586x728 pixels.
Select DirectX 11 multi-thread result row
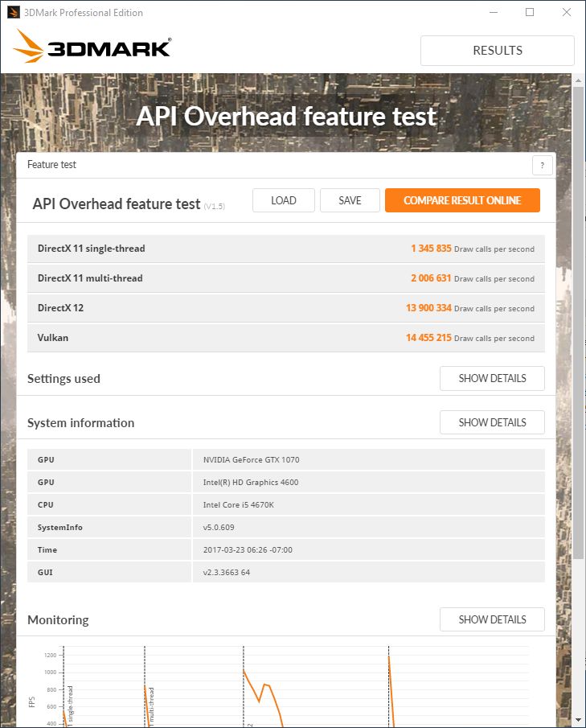pyautogui.click(x=286, y=278)
